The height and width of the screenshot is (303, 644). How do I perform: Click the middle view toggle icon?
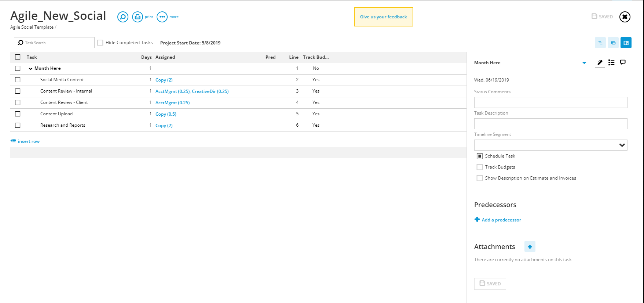tap(613, 43)
